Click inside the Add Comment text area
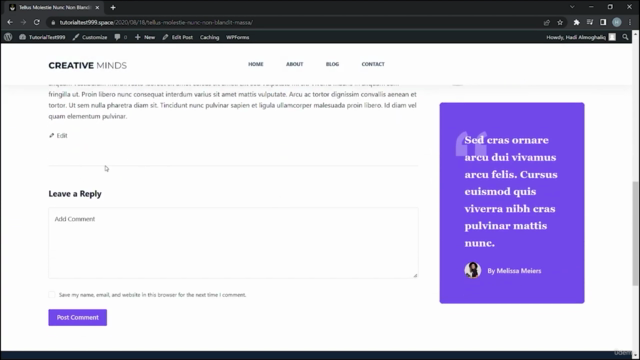Viewport: 640px width, 360px height. (233, 243)
